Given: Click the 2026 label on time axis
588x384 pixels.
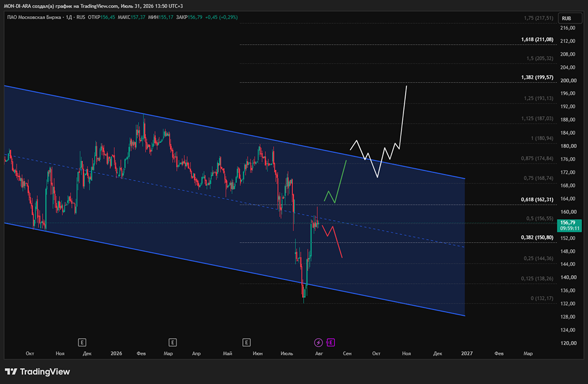Looking at the screenshot, I should tap(116, 353).
